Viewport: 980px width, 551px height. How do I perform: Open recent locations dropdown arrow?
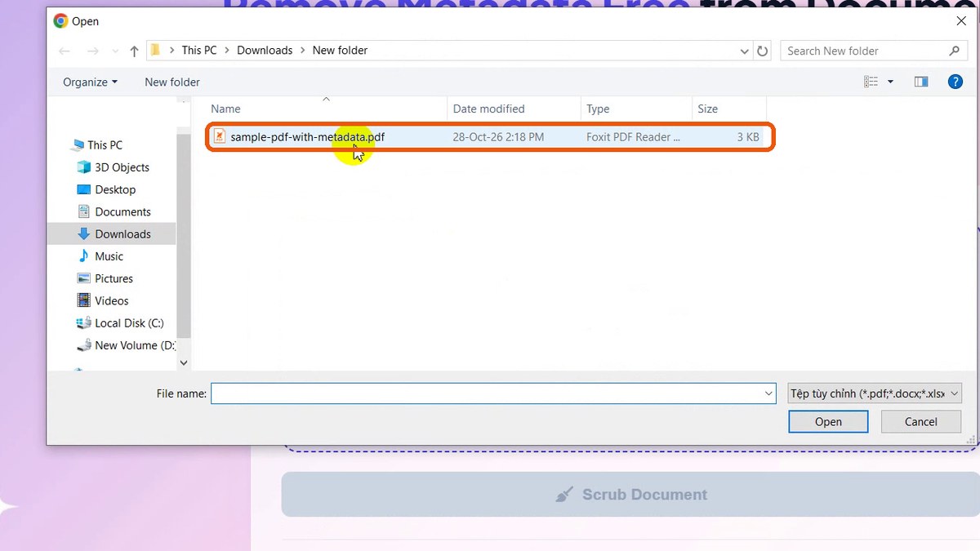[x=114, y=51]
